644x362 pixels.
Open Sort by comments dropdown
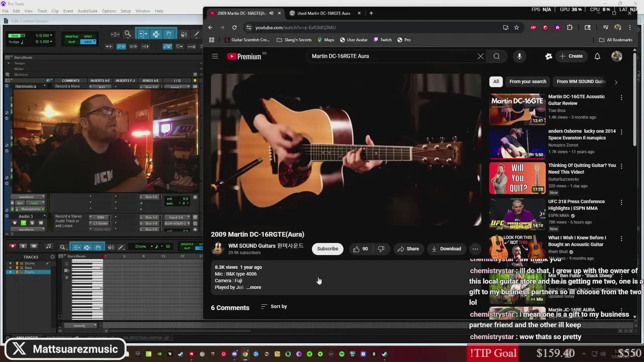274,307
